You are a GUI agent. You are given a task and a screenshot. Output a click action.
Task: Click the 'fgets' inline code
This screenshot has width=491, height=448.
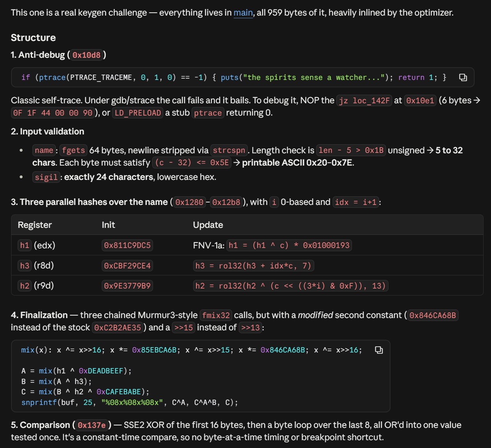(73, 150)
